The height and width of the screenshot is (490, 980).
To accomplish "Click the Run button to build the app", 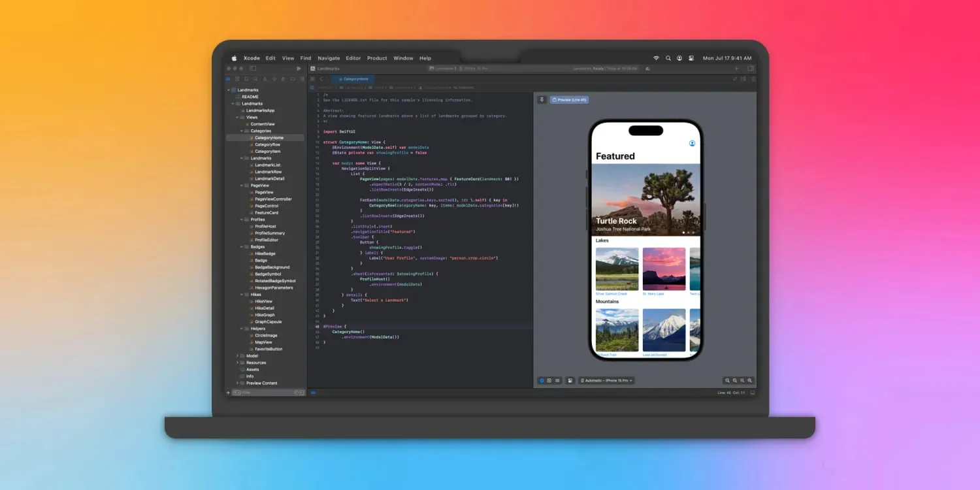I will (299, 68).
